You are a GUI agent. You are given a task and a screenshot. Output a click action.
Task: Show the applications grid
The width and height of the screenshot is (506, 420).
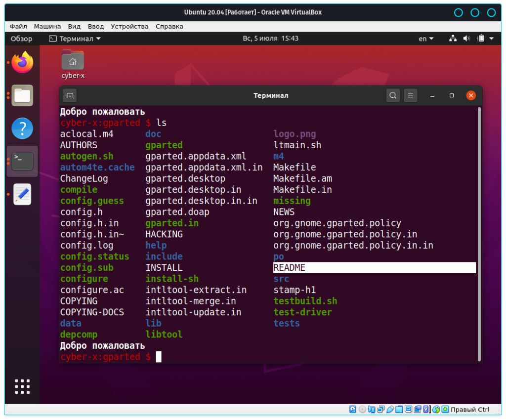tap(22, 386)
